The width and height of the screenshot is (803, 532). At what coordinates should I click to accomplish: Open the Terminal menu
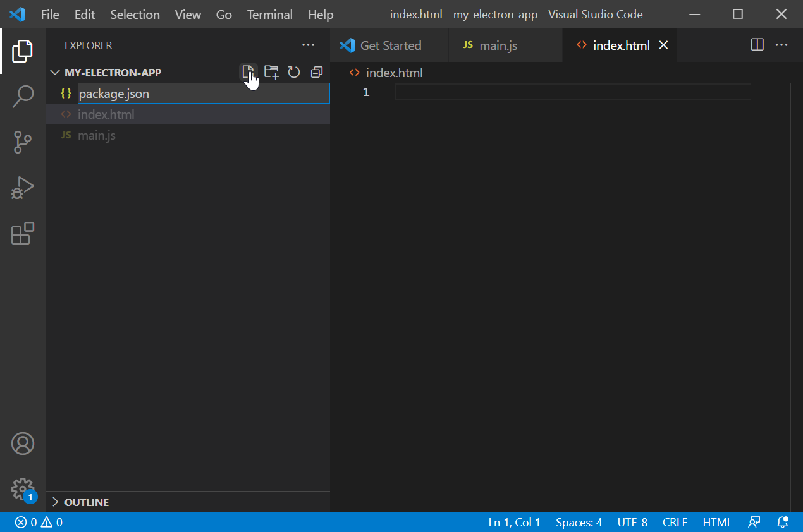coord(270,15)
